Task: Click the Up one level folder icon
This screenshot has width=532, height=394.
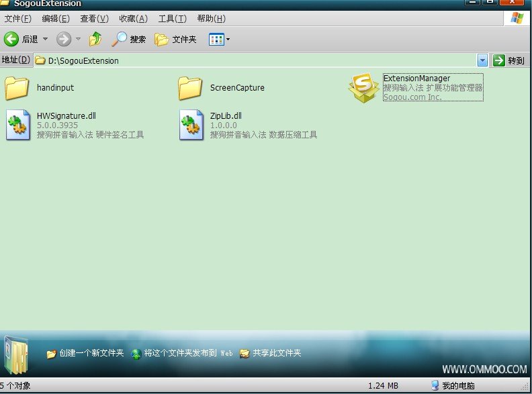Action: (95, 40)
